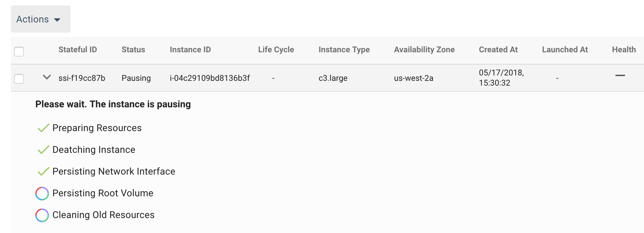
Task: Click the ssi-f19cc87b stateful ID text
Action: coord(82,78)
